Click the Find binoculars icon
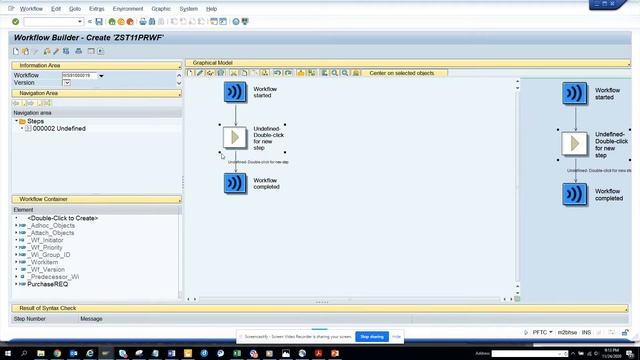Image resolution: width=640 pixels, height=360 pixels. coord(152,22)
